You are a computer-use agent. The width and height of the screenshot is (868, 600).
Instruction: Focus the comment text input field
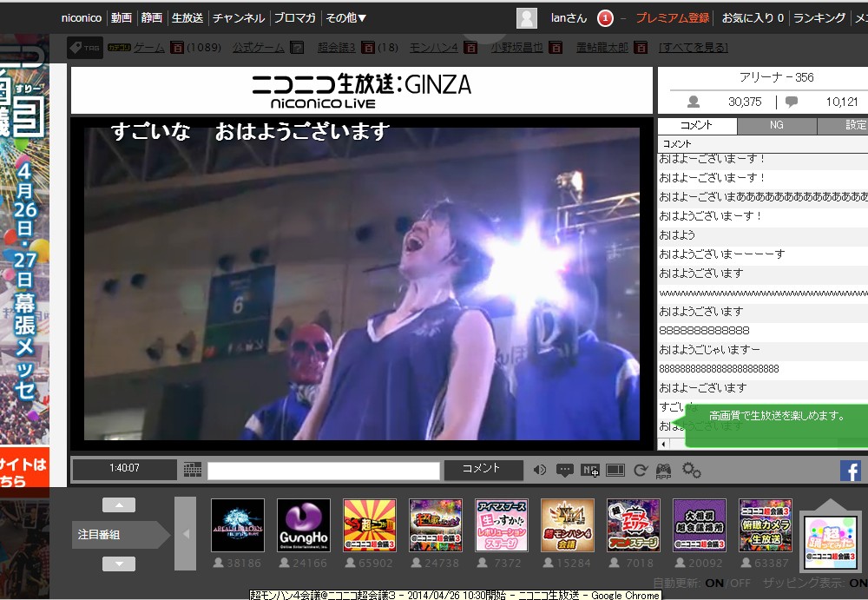(324, 471)
